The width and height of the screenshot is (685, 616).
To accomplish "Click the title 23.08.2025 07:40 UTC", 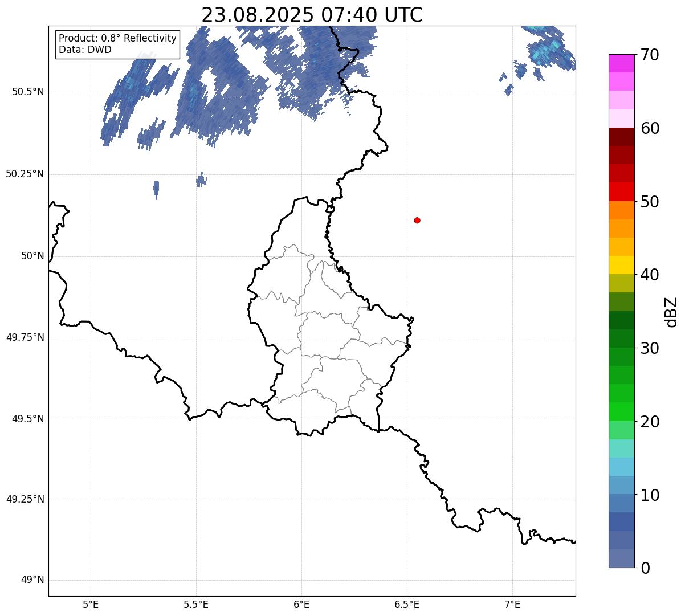I will coord(312,15).
